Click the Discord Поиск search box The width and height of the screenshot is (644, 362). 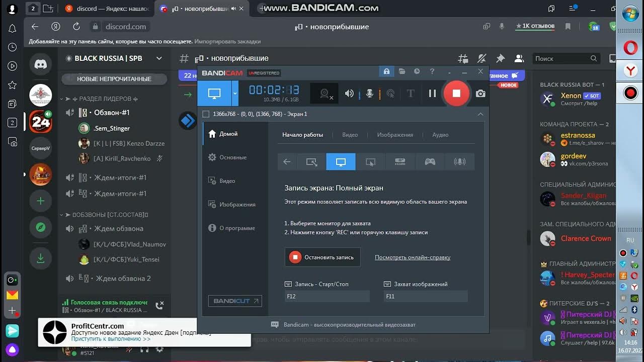[567, 59]
